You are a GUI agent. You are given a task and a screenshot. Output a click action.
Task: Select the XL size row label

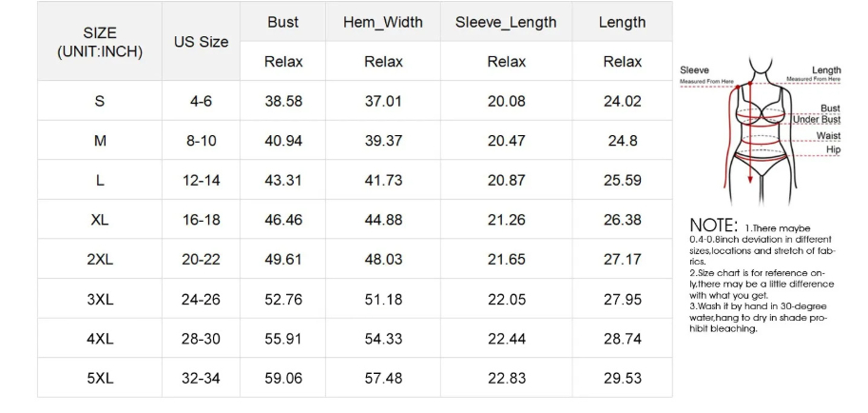100,220
